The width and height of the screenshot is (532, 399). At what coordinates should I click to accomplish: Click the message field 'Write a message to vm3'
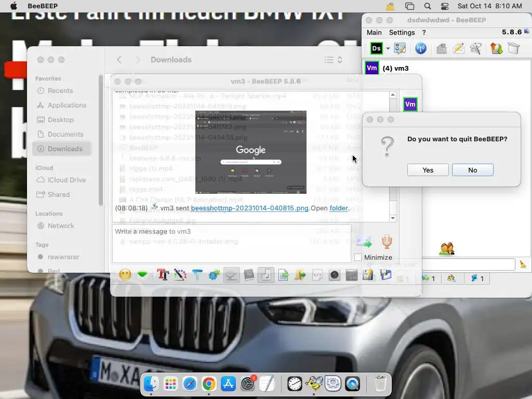point(231,243)
